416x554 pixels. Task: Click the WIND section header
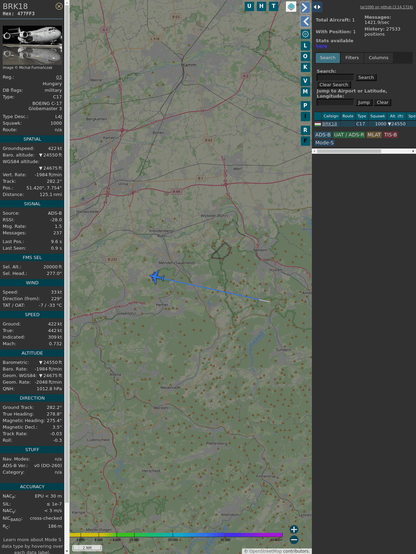(x=32, y=283)
